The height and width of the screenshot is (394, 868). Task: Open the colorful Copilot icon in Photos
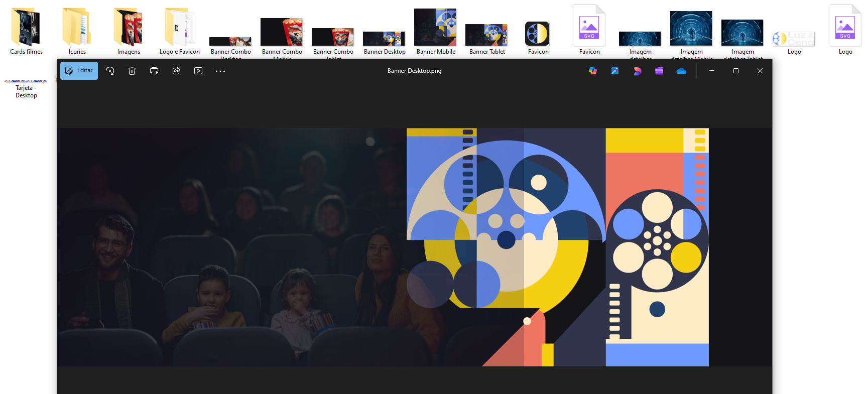click(593, 71)
